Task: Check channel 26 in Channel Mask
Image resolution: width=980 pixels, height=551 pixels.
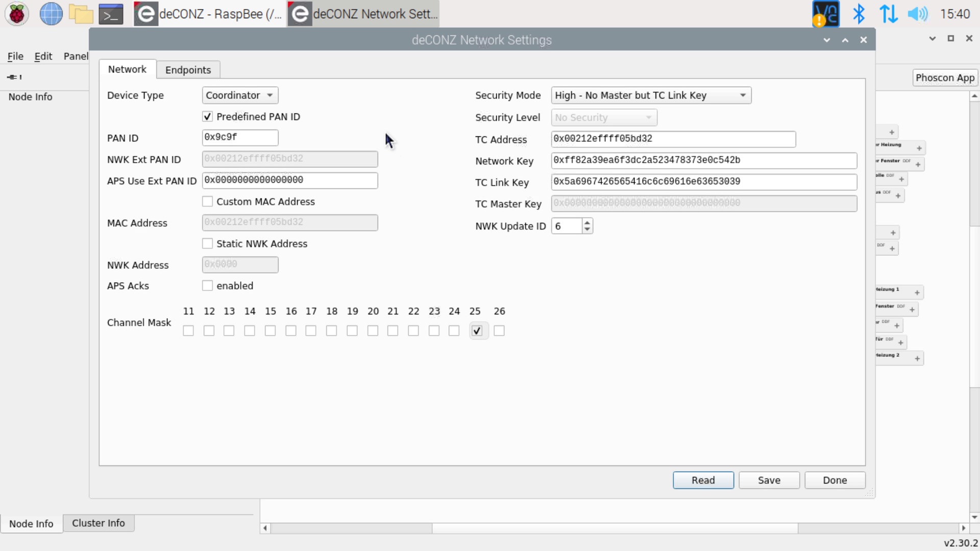Action: point(499,331)
